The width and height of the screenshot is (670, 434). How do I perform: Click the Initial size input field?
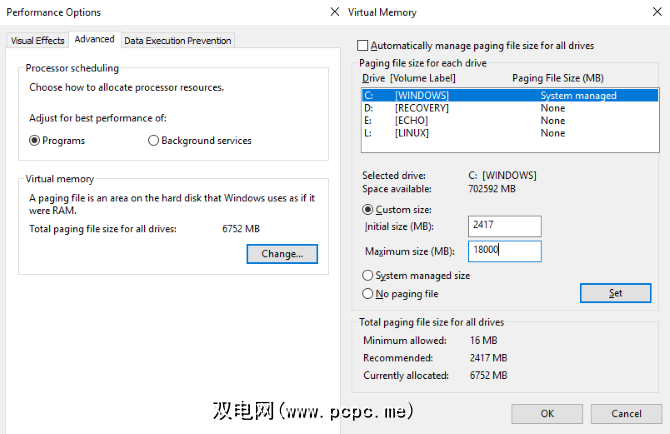pyautogui.click(x=503, y=227)
